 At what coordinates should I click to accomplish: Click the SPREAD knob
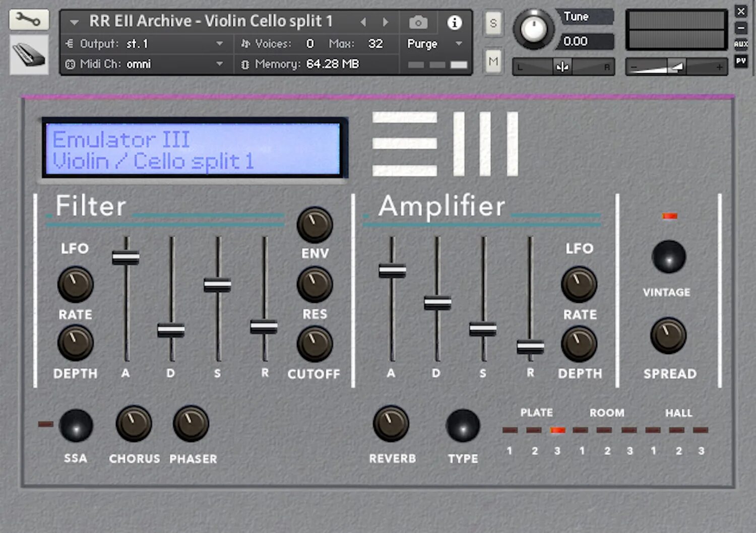[669, 335]
